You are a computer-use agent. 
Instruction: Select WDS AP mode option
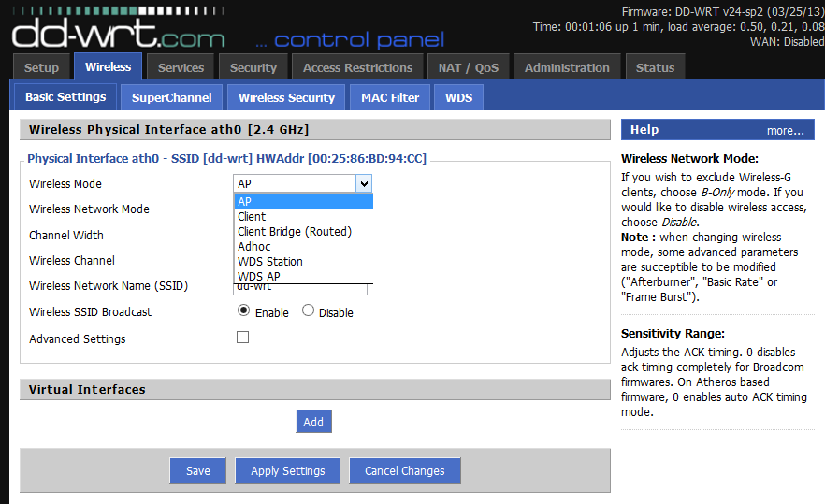click(x=304, y=276)
